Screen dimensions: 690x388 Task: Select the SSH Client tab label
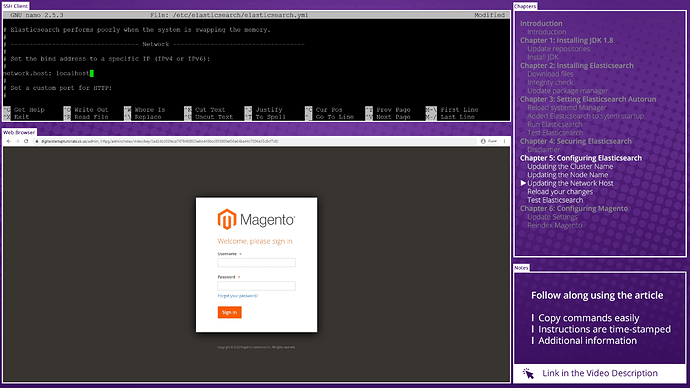click(x=15, y=6)
